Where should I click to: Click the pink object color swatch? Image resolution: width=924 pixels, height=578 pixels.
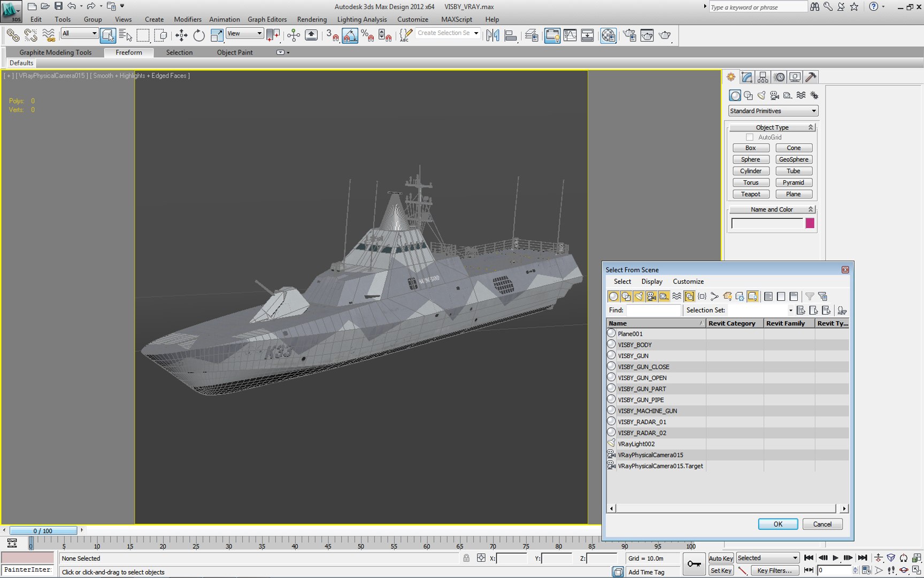coord(810,223)
